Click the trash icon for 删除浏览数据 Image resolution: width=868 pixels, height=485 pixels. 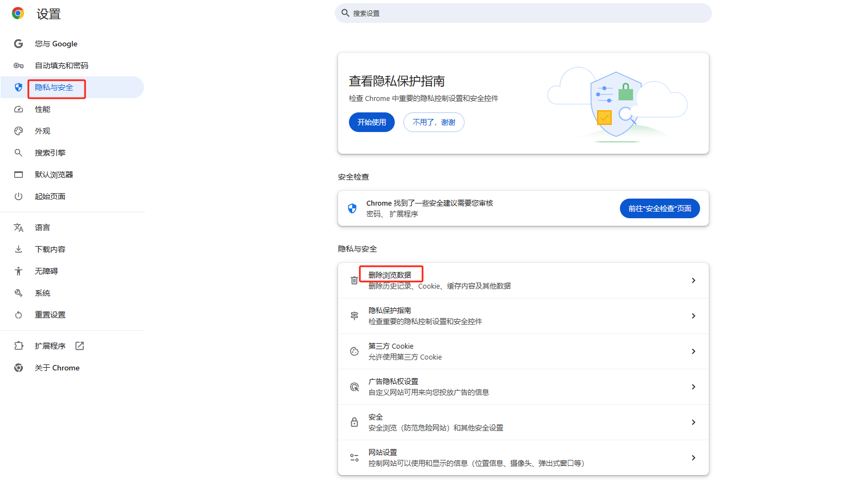[354, 280]
